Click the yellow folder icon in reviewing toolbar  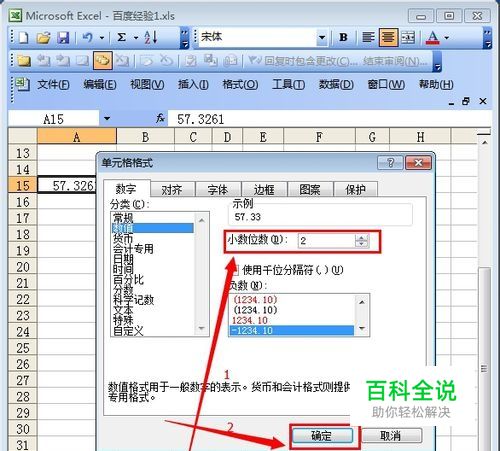click(24, 61)
